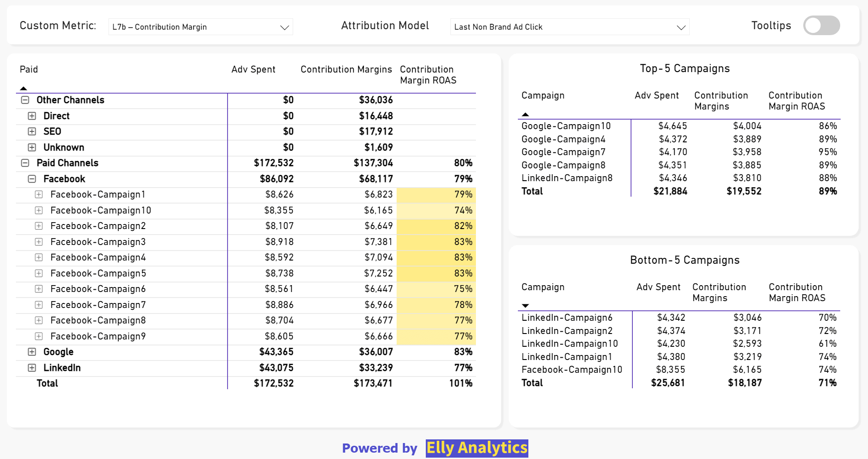This screenshot has width=868, height=459.
Task: Expand Facebook-Campaign1 plus icon
Action: click(x=39, y=194)
